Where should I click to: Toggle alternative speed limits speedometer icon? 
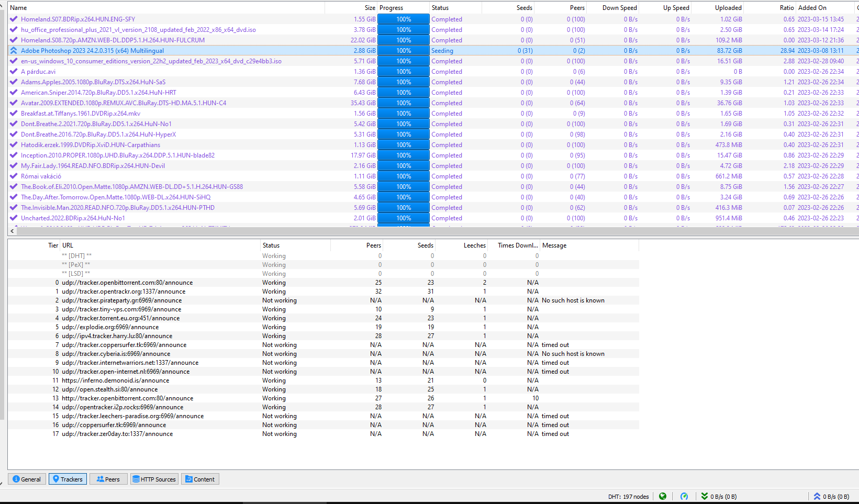tap(684, 496)
